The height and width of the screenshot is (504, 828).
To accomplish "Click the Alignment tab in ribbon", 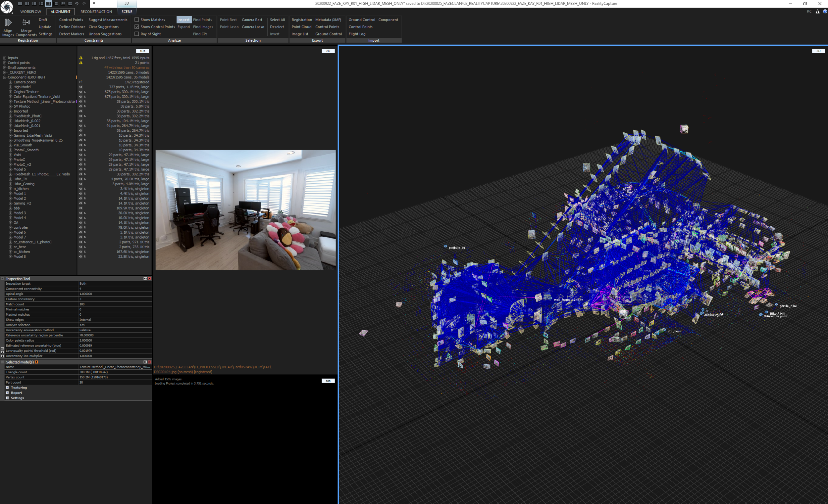I will tap(60, 12).
